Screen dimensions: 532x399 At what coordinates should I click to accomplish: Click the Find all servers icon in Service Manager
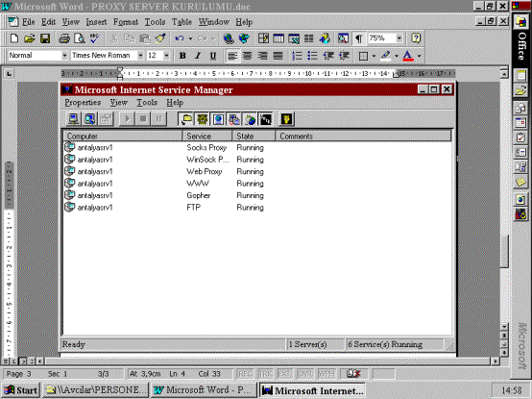click(89, 119)
